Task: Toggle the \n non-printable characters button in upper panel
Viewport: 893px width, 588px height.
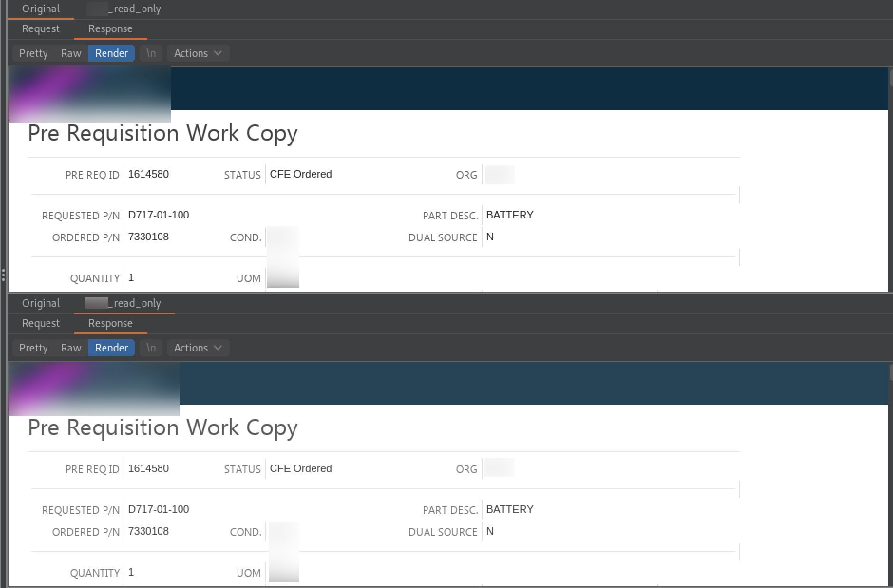Action: coord(151,53)
